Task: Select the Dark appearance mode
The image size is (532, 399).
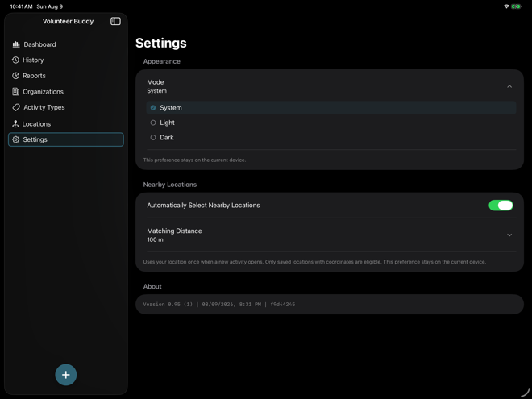Action: tap(331, 137)
